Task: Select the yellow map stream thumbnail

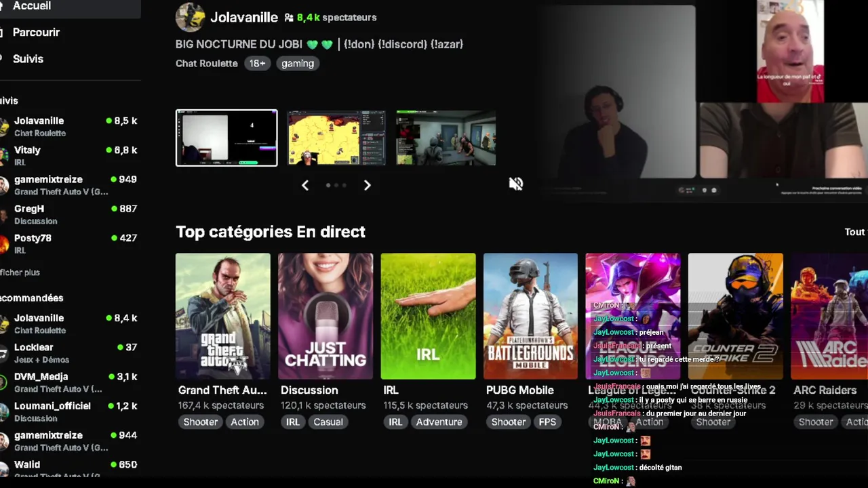Action: [336, 138]
